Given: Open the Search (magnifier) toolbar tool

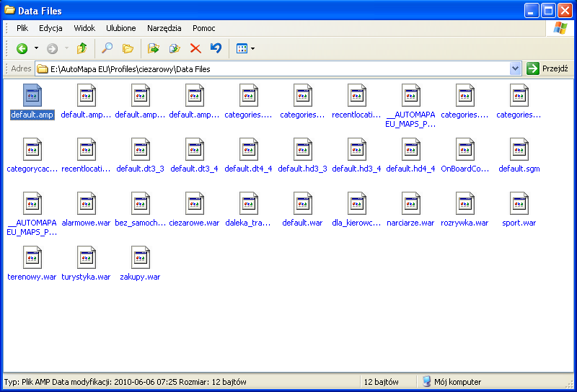Looking at the screenshot, I should tap(107, 48).
